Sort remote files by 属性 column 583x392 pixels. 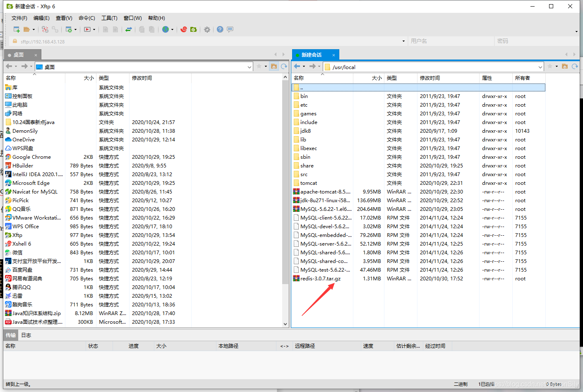tap(496, 78)
